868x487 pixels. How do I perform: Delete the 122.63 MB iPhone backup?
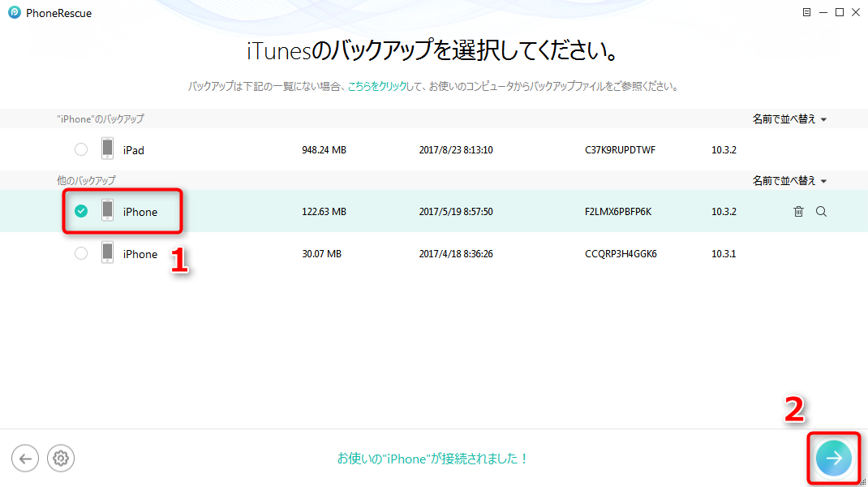click(798, 211)
